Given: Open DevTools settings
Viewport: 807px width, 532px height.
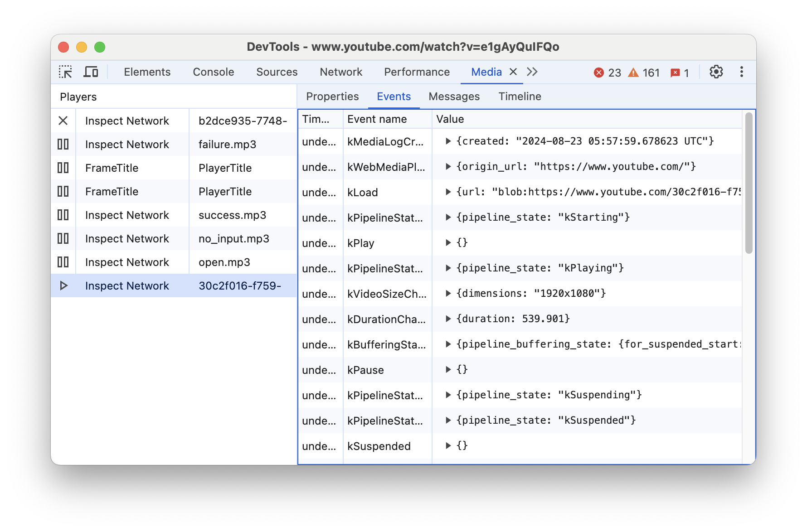Looking at the screenshot, I should (716, 72).
